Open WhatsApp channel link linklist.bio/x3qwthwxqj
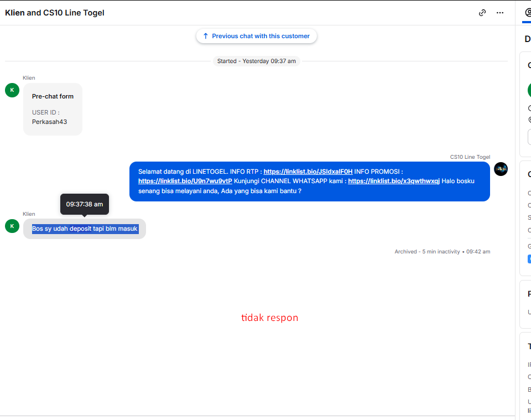Screen dimensions: 531x420 pyautogui.click(x=394, y=181)
